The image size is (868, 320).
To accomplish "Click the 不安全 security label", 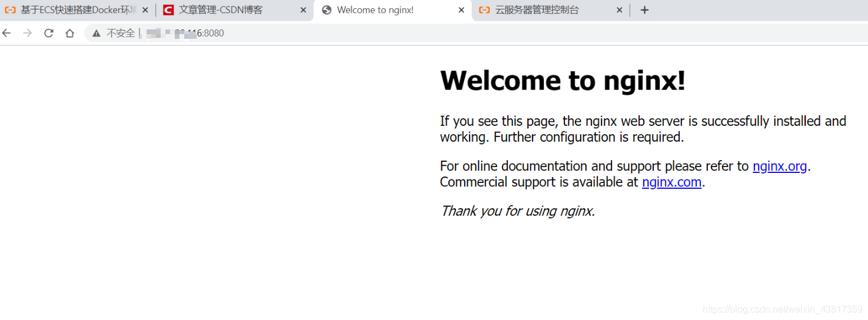I will click(x=121, y=34).
